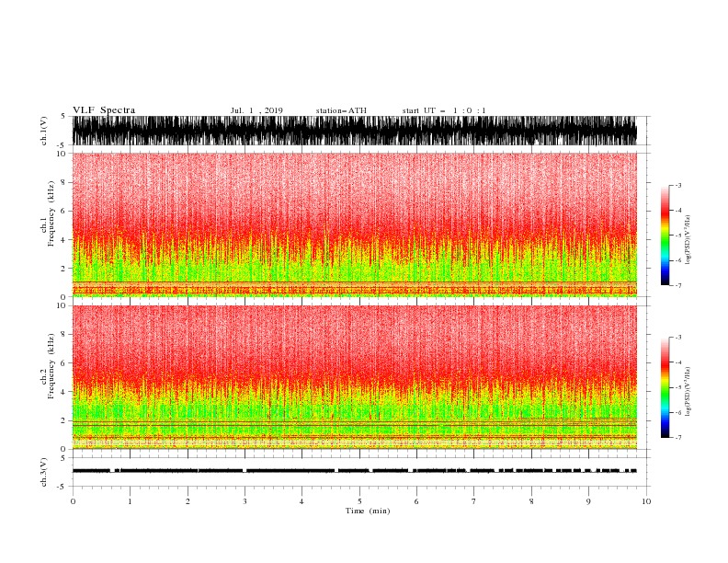Click the ch.1 spectrogram "6" kHz tick label

click(x=63, y=211)
